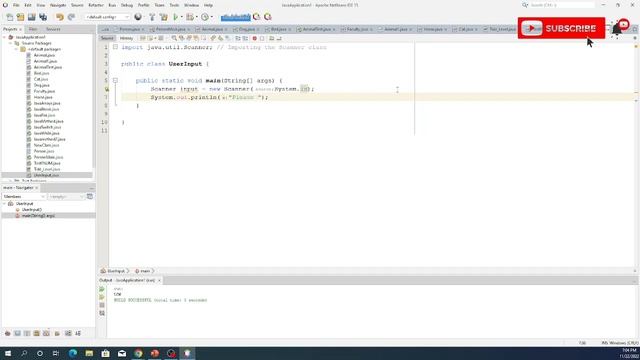Open the Refactor menu
This screenshot has width=640, height=360.
[96, 5]
